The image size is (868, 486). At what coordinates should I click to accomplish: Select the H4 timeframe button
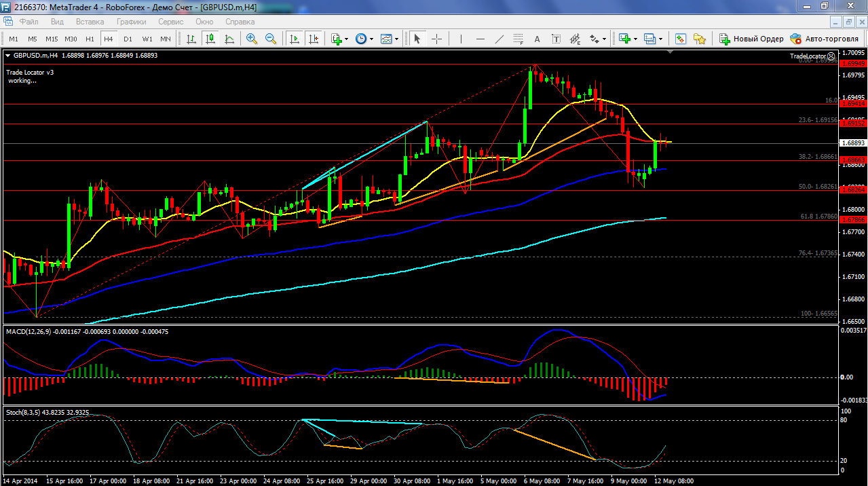pyautogui.click(x=109, y=39)
